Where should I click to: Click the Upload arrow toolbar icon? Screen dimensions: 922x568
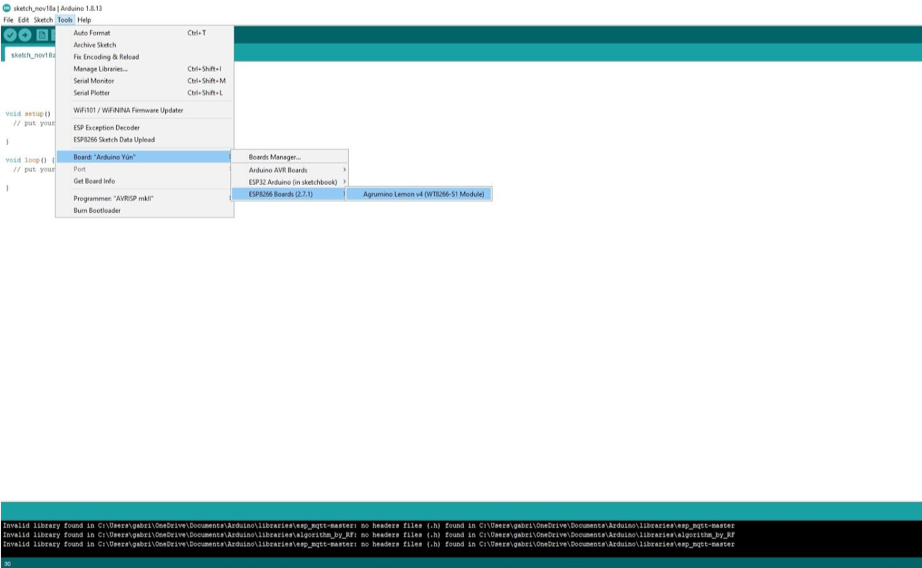coord(25,35)
